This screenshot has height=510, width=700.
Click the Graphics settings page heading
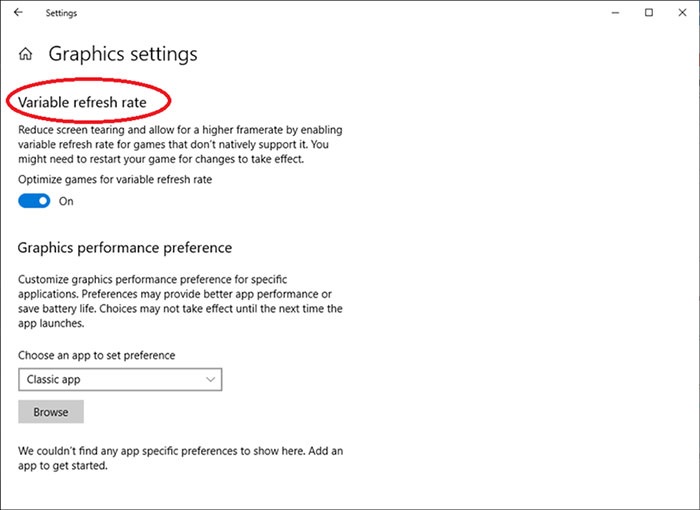(123, 54)
